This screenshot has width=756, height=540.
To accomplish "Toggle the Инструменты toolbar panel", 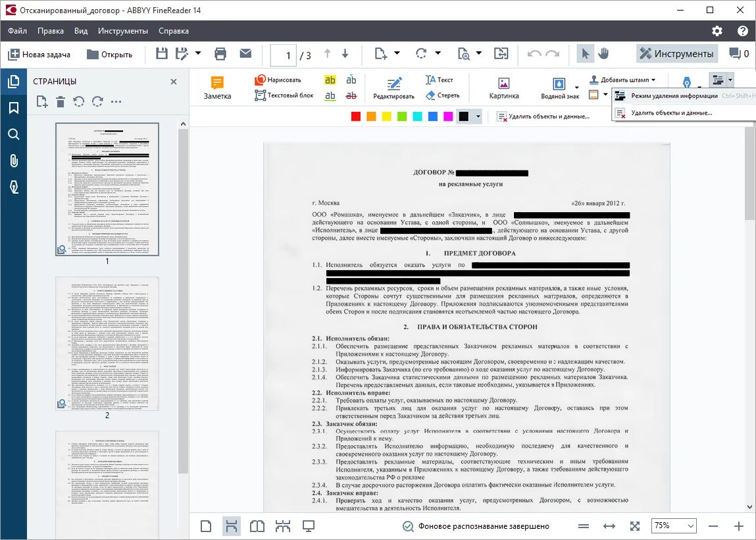I will click(677, 53).
